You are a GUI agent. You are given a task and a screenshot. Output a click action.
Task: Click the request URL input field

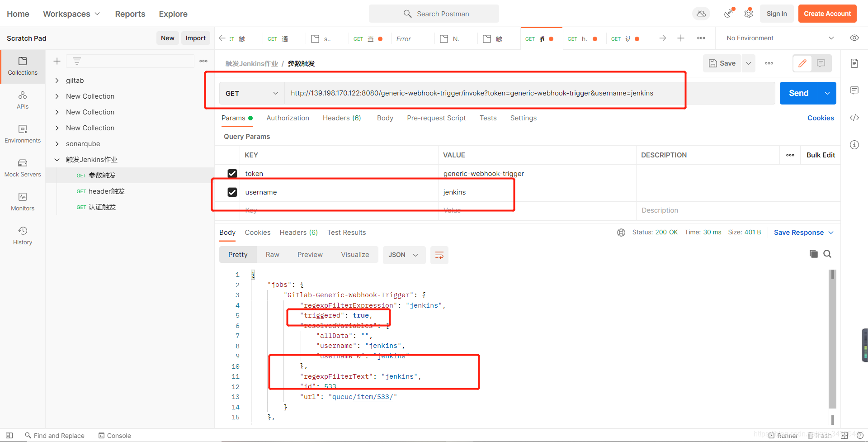pyautogui.click(x=530, y=93)
